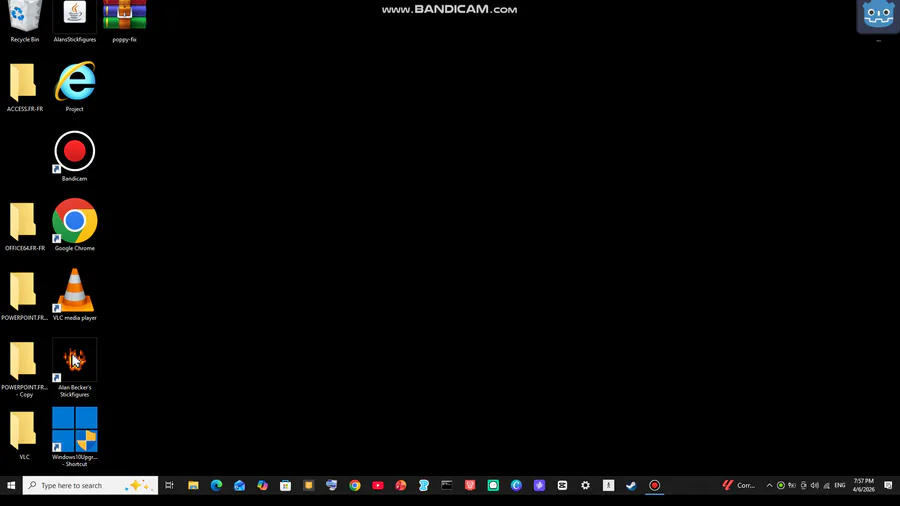Open the CapCut taskbar icon
900x506 pixels.
point(562,485)
